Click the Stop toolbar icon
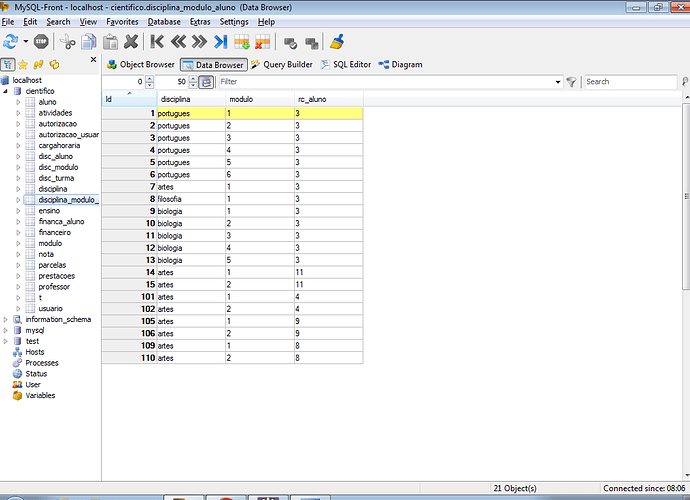This screenshot has height=500, width=690. coord(41,42)
